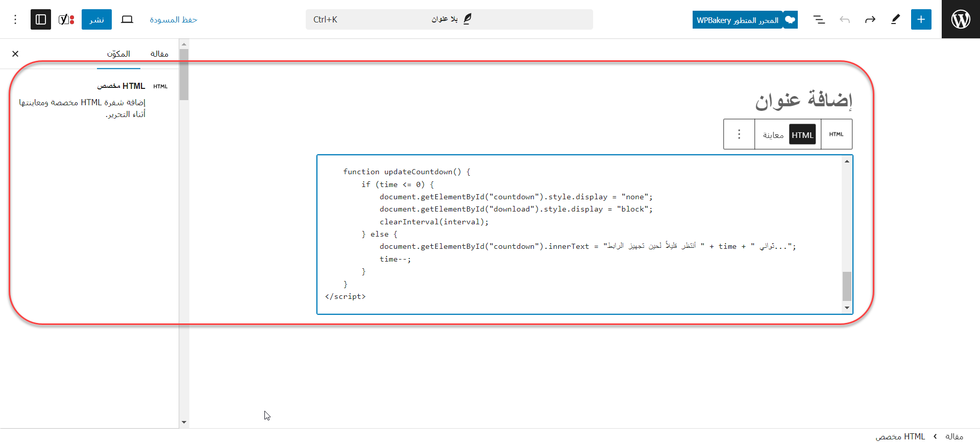Click the نشر publish button
The width and height of the screenshot is (980, 444).
pyautogui.click(x=96, y=19)
